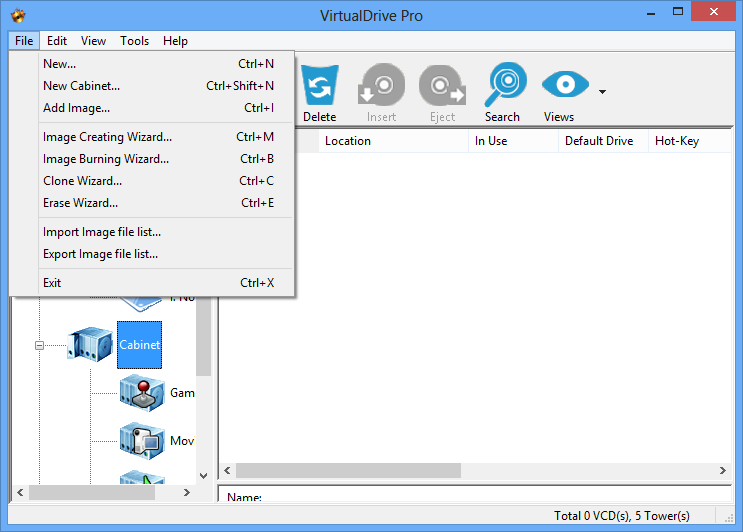Click tree pane scroll right arrow
Viewport: 743px width, 532px height.
(187, 492)
